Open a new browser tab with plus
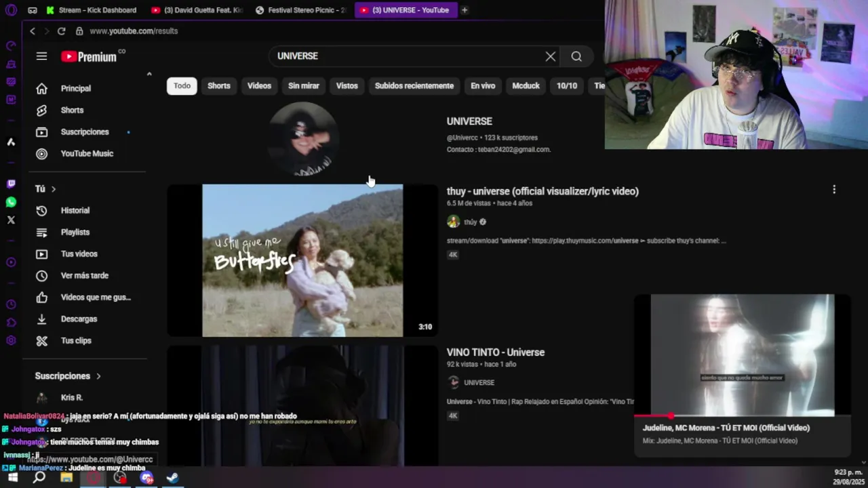The height and width of the screenshot is (488, 868). pyautogui.click(x=465, y=10)
